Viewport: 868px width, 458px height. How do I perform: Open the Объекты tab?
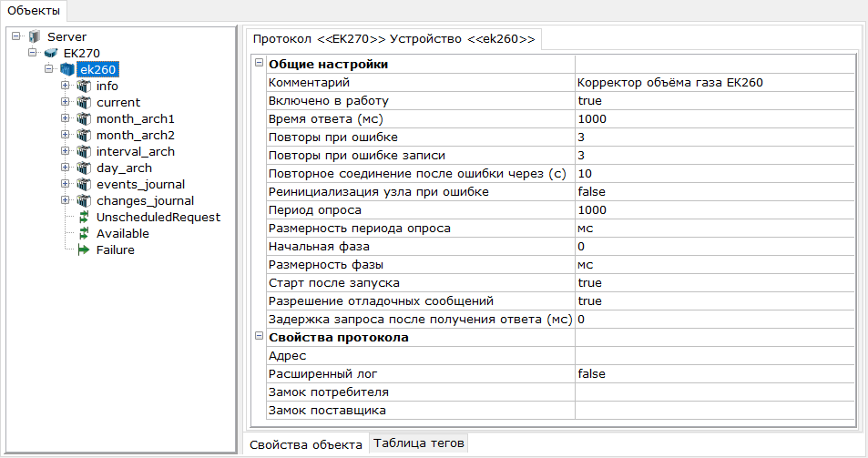coord(33,11)
